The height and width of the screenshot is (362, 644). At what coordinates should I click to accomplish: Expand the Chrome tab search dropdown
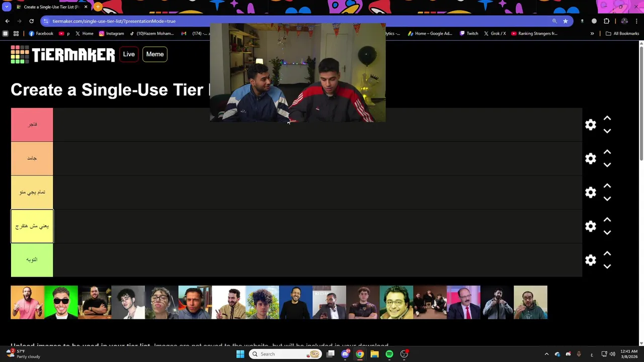click(x=7, y=7)
